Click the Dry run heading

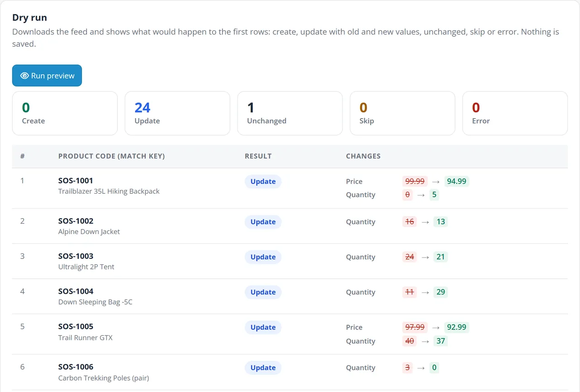(x=29, y=18)
